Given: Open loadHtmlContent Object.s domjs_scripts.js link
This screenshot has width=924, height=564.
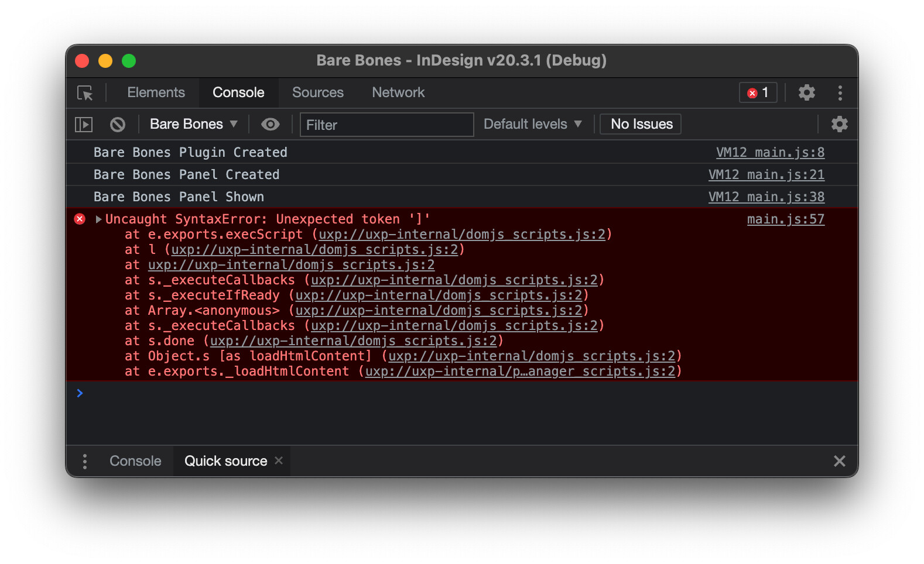Looking at the screenshot, I should tap(532, 356).
